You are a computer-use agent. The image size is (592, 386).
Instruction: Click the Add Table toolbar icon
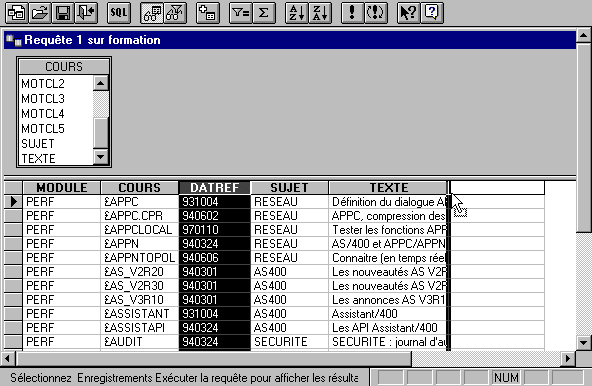pyautogui.click(x=208, y=12)
